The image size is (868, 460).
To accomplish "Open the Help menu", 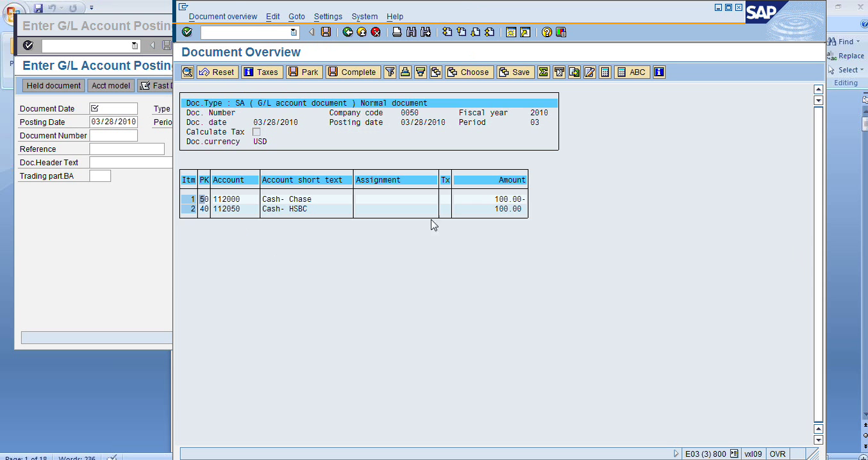I will click(395, 17).
